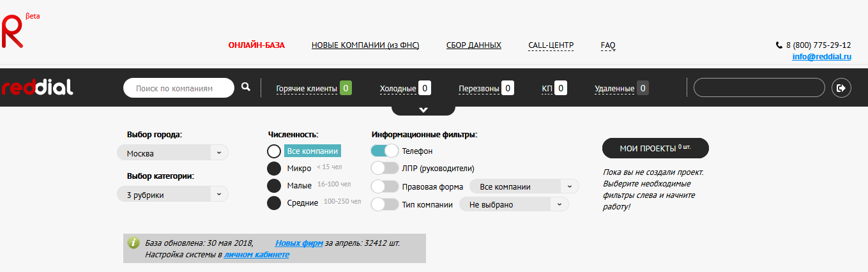Open Перезвоны list
The image size is (868, 272).
pos(479,89)
